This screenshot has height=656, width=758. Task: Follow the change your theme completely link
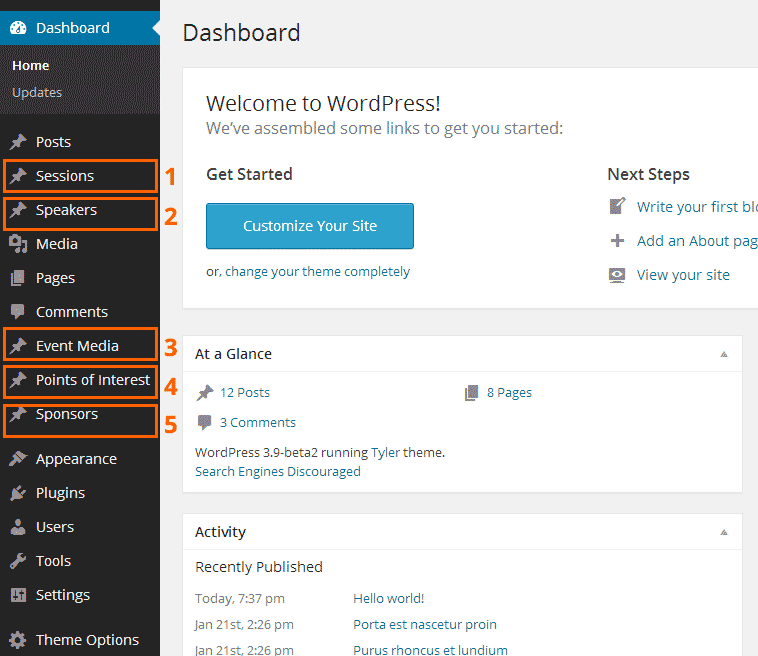coord(317,271)
